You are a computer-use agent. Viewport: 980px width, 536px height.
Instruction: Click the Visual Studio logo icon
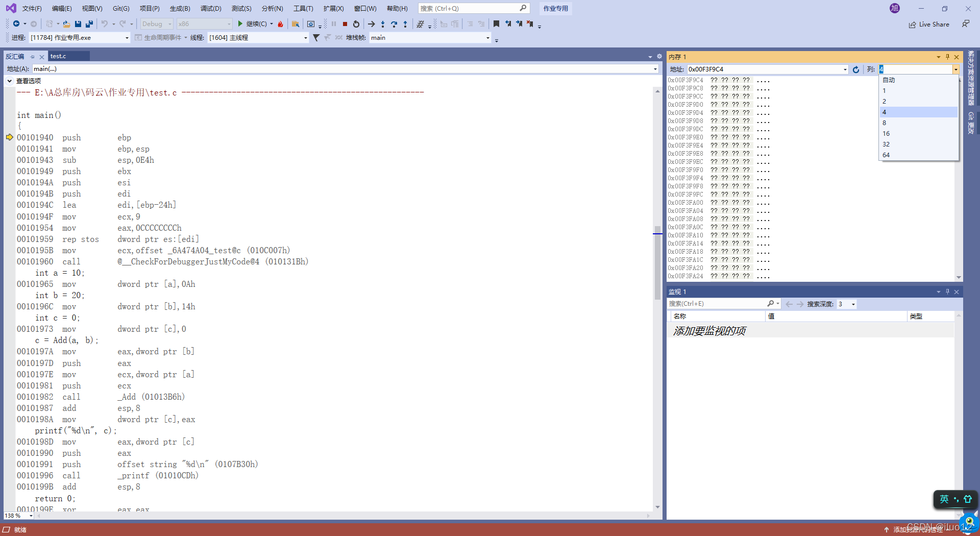coord(11,8)
